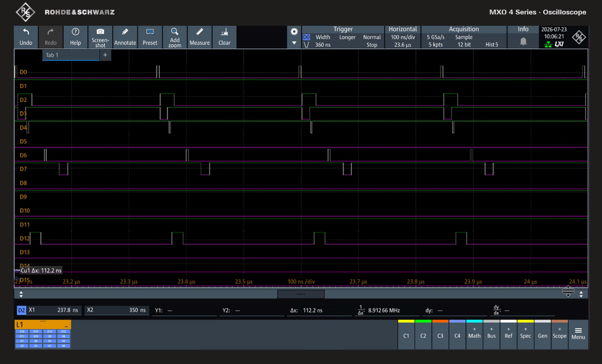Open the Info panel header
This screenshot has width=602, height=364.
point(523,29)
